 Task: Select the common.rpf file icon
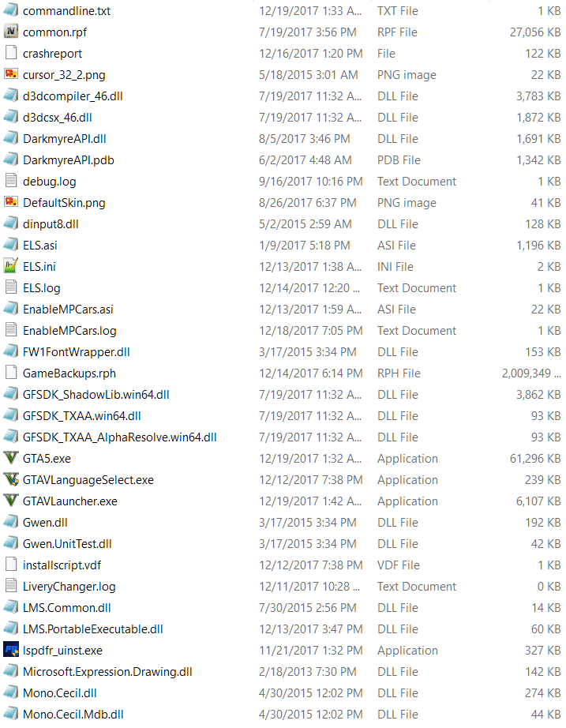tap(11, 32)
